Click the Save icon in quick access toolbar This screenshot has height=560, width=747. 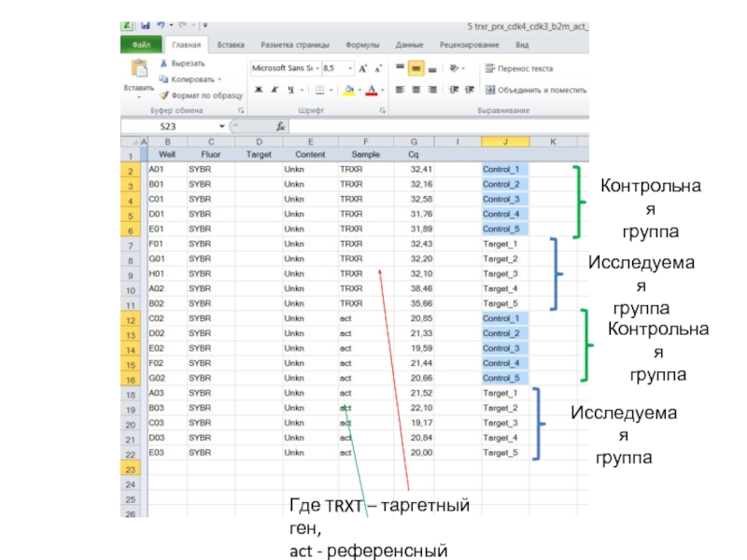(145, 25)
